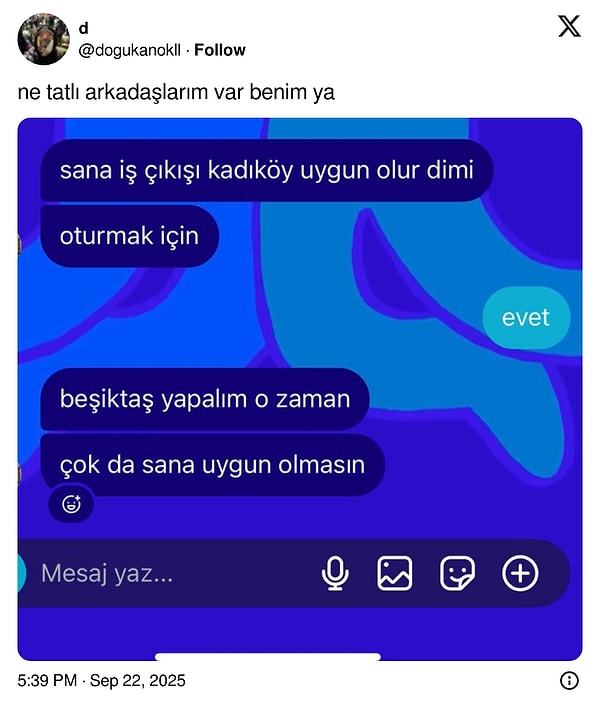The image size is (600, 711).
Task: Open the tweet info icon
Action: point(569,681)
